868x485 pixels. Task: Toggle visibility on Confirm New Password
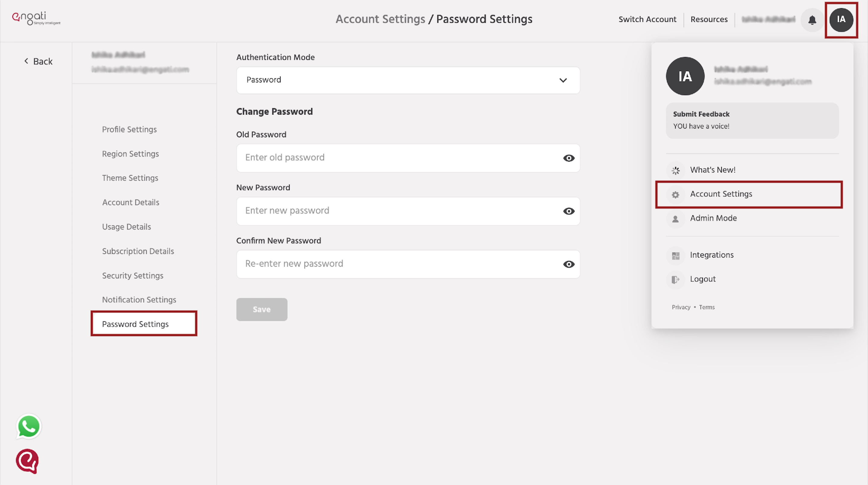tap(568, 265)
